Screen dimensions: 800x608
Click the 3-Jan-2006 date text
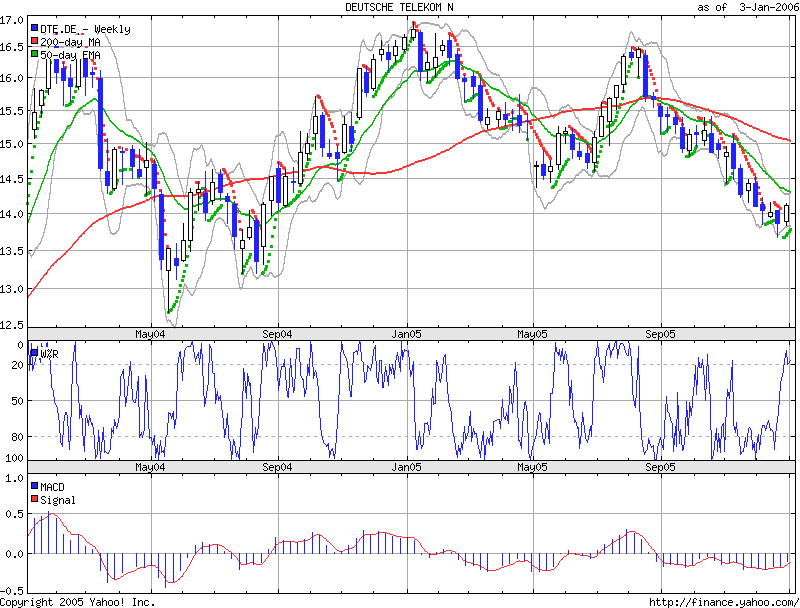768,7
